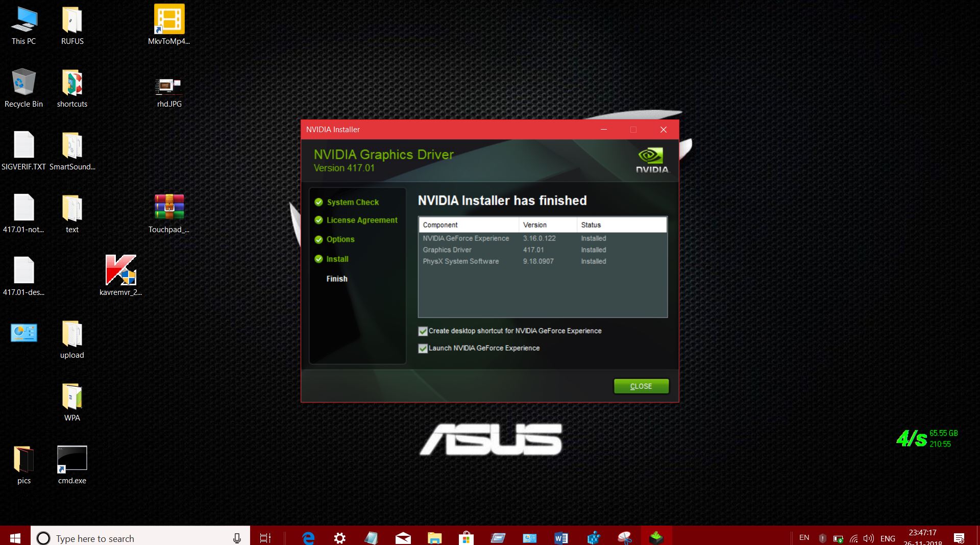The height and width of the screenshot is (545, 980).
Task: Open the upload folder
Action: (72, 339)
